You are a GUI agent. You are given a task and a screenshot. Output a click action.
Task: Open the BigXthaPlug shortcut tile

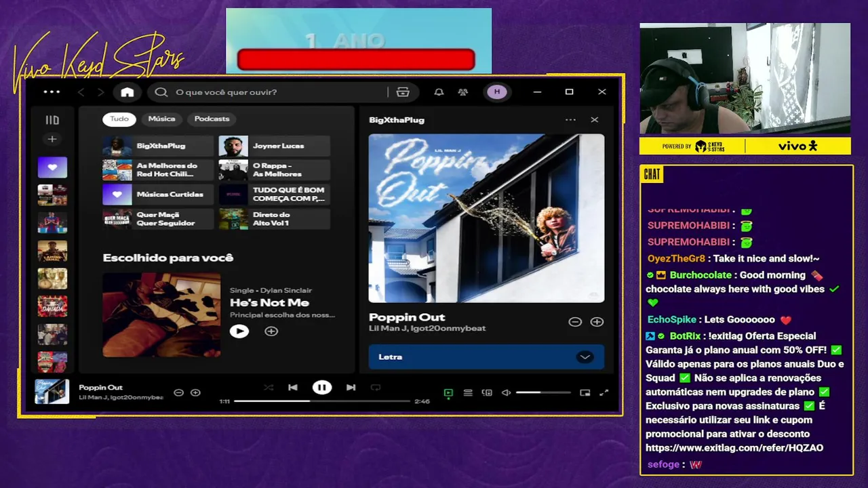point(158,146)
